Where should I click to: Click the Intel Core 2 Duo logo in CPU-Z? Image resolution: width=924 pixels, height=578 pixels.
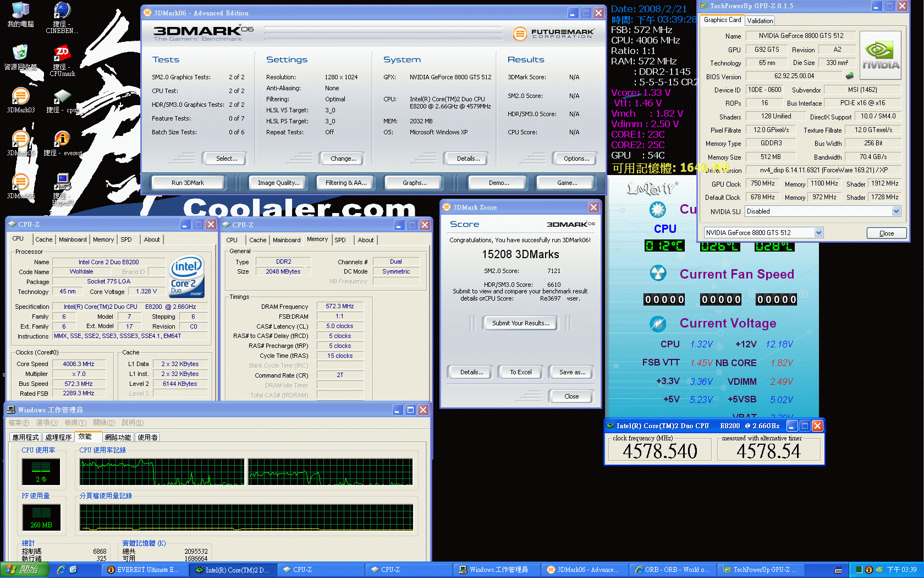187,276
